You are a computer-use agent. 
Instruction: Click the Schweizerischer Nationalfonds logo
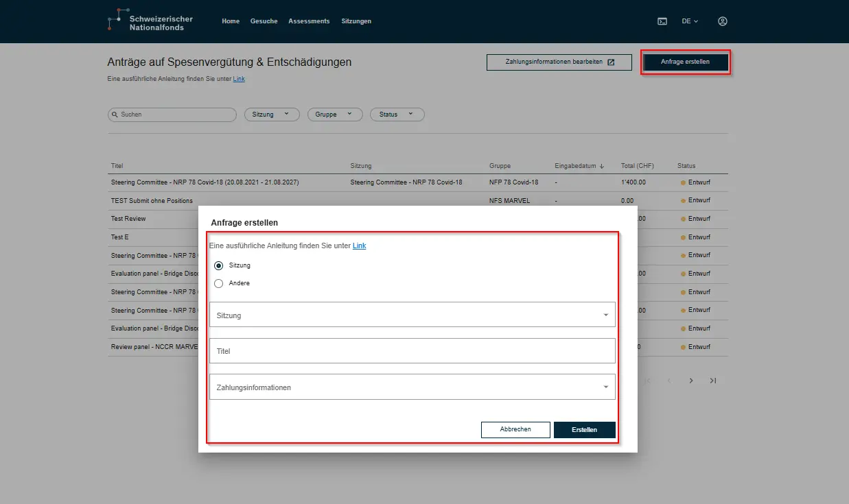(150, 21)
